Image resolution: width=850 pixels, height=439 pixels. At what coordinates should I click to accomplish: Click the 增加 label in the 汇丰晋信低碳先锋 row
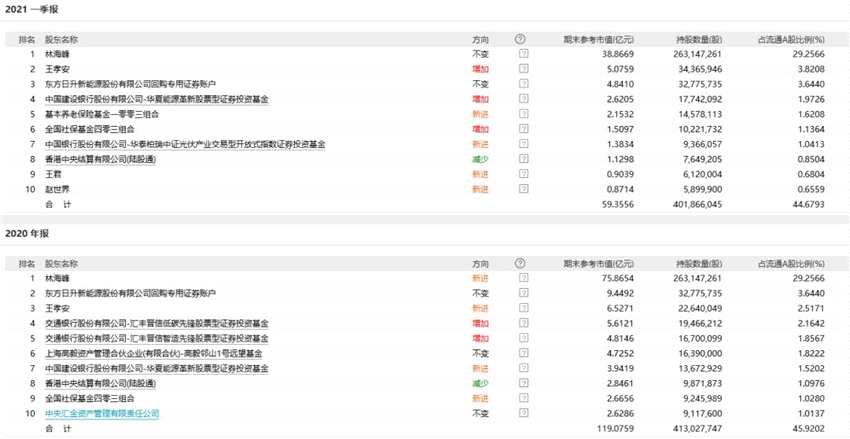coord(480,323)
